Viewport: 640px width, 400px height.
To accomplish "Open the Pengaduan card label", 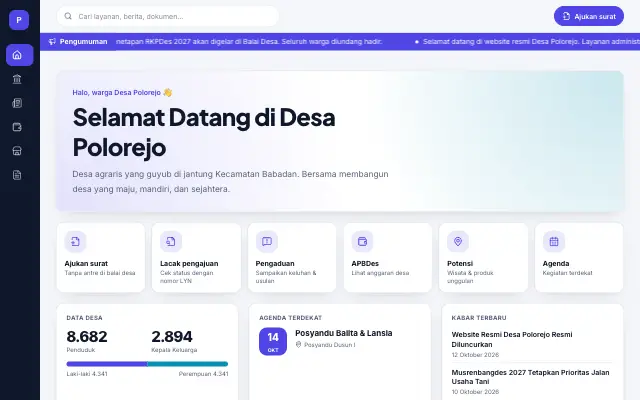I will [275, 264].
